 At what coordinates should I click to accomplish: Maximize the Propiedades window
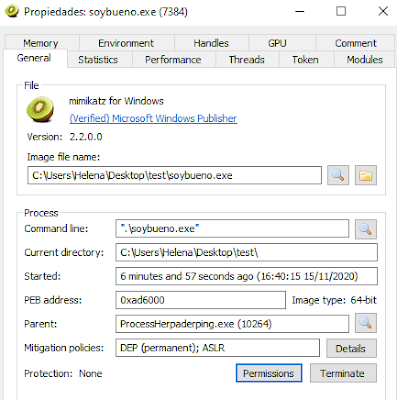341,12
